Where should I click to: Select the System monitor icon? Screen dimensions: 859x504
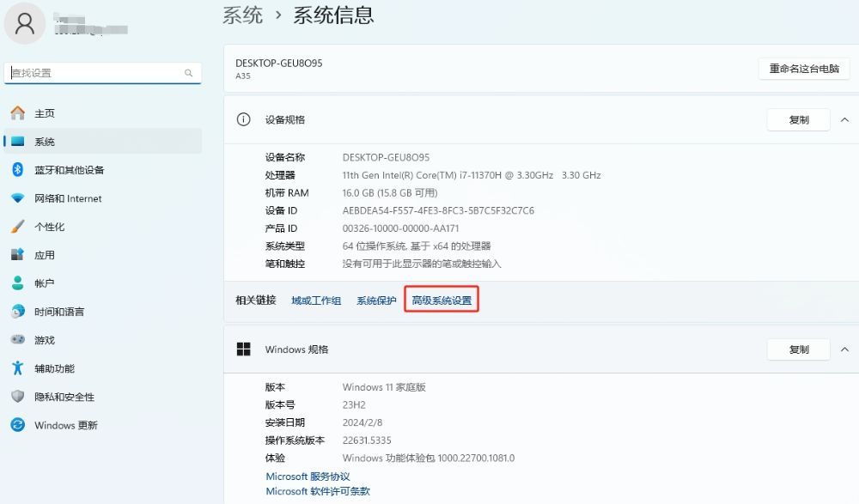click(x=17, y=142)
